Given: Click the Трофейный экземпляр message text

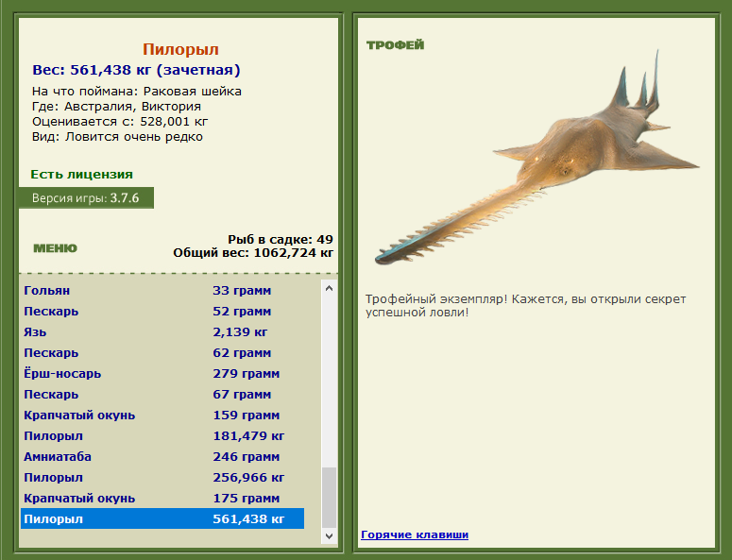Looking at the screenshot, I should click(526, 306).
